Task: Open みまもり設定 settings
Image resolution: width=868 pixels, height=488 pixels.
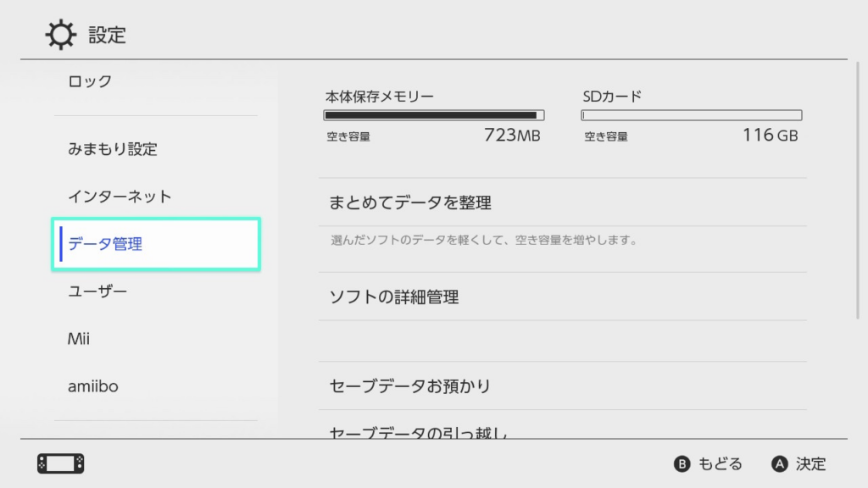Action: (x=113, y=149)
